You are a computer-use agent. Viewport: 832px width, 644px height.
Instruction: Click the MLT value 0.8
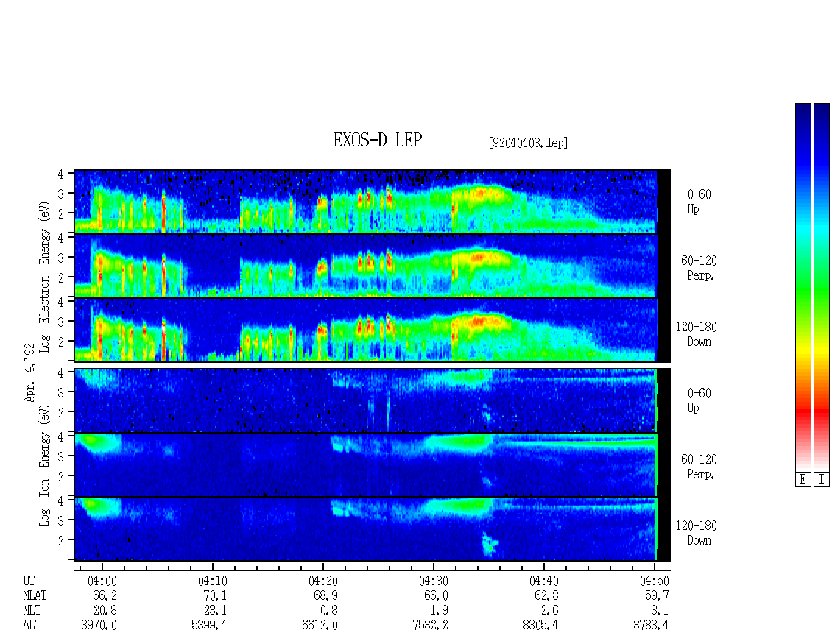(x=329, y=611)
